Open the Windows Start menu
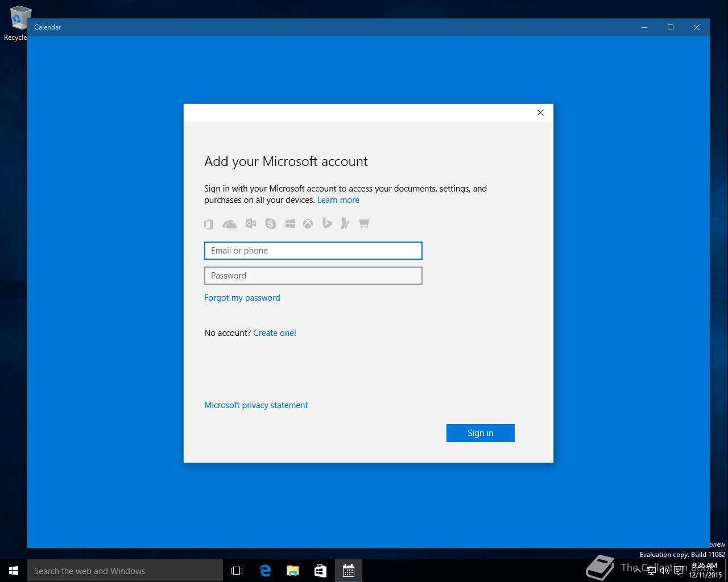The width and height of the screenshot is (728, 582). click(14, 571)
